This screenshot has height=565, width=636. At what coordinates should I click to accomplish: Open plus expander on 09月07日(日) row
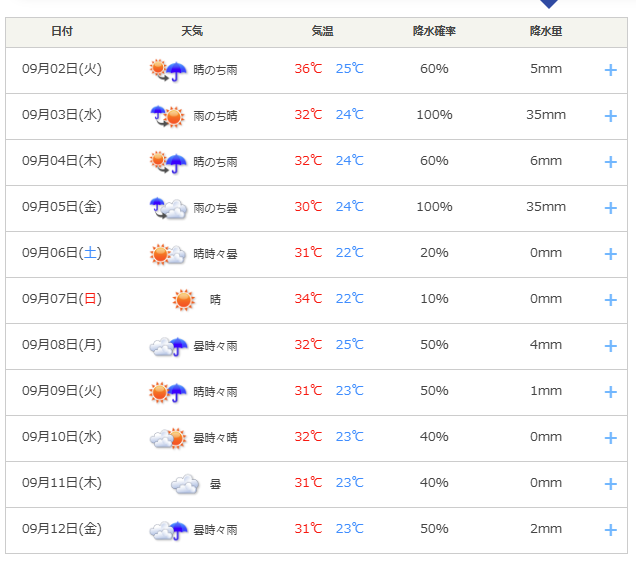tap(611, 300)
